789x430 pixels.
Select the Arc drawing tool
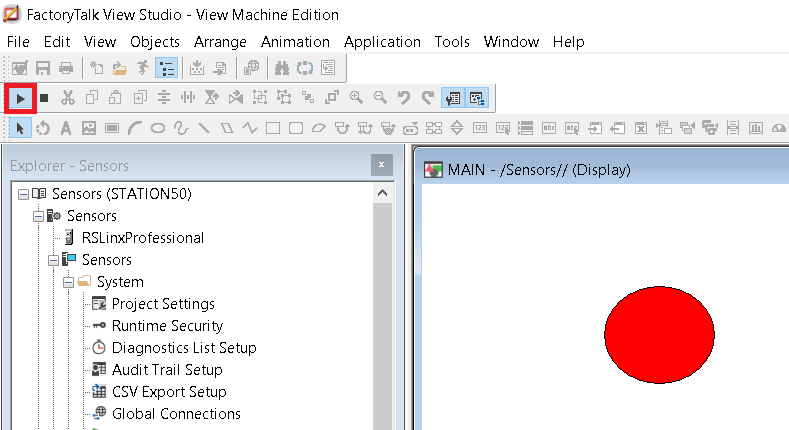[135, 129]
